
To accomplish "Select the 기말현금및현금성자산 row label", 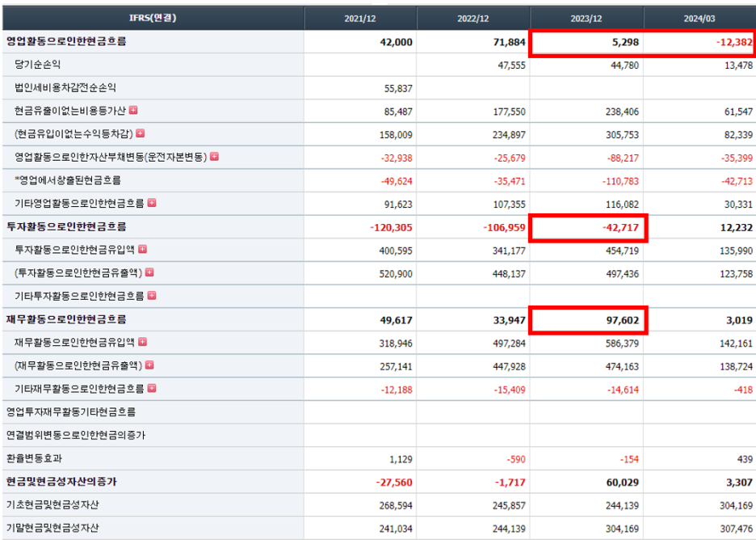I will coord(52,527).
